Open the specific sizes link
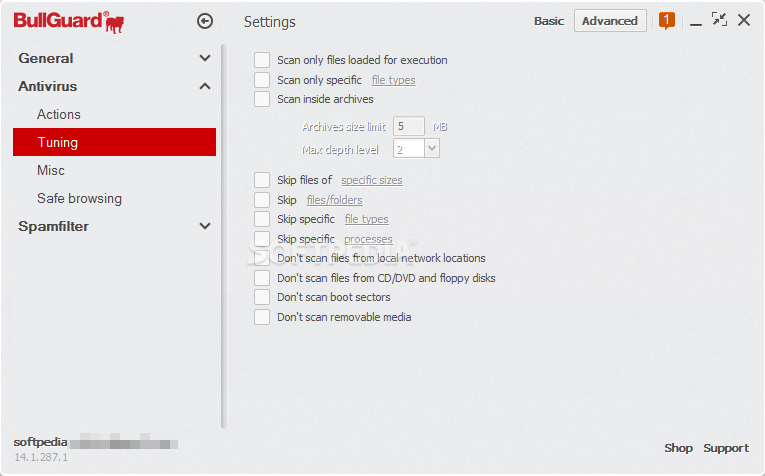Viewport: 765px width, 476px height. tap(372, 180)
